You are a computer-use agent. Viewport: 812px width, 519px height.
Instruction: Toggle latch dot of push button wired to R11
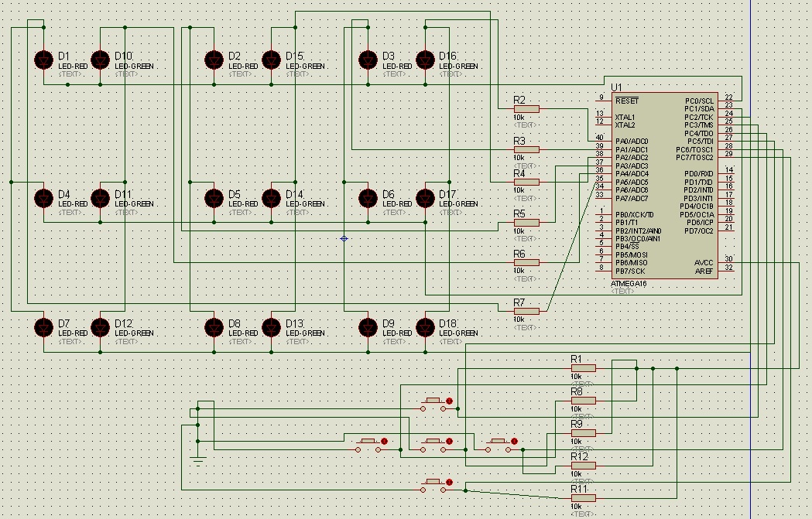[450, 483]
